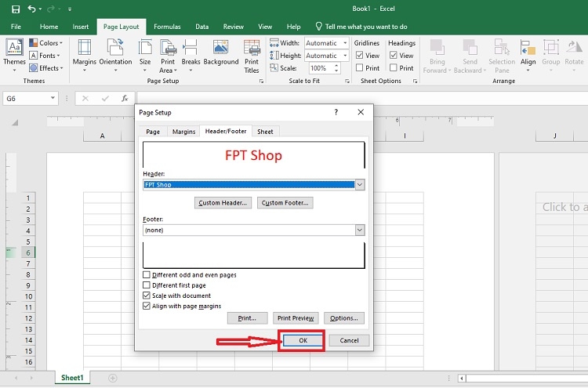Click the Print Titles icon

pos(252,48)
